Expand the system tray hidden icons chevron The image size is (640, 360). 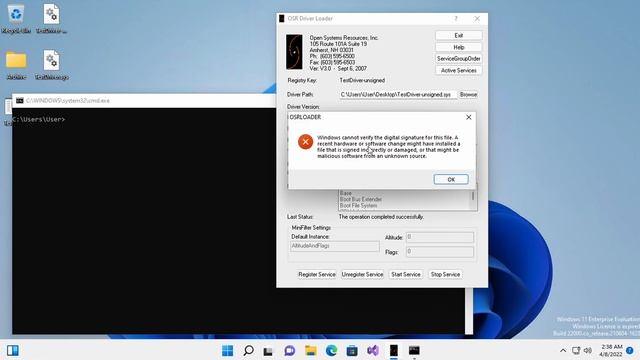coord(563,350)
